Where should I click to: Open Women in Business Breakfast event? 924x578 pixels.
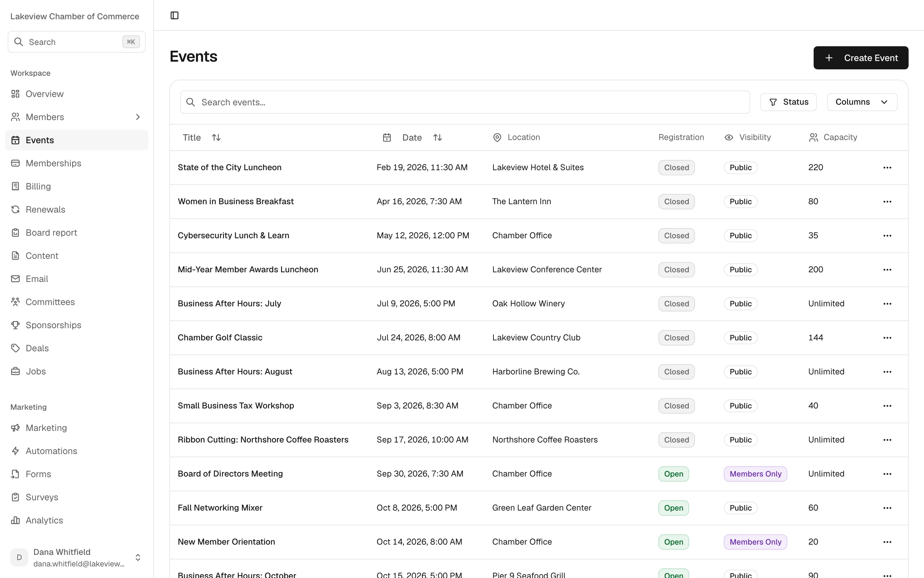click(x=235, y=201)
